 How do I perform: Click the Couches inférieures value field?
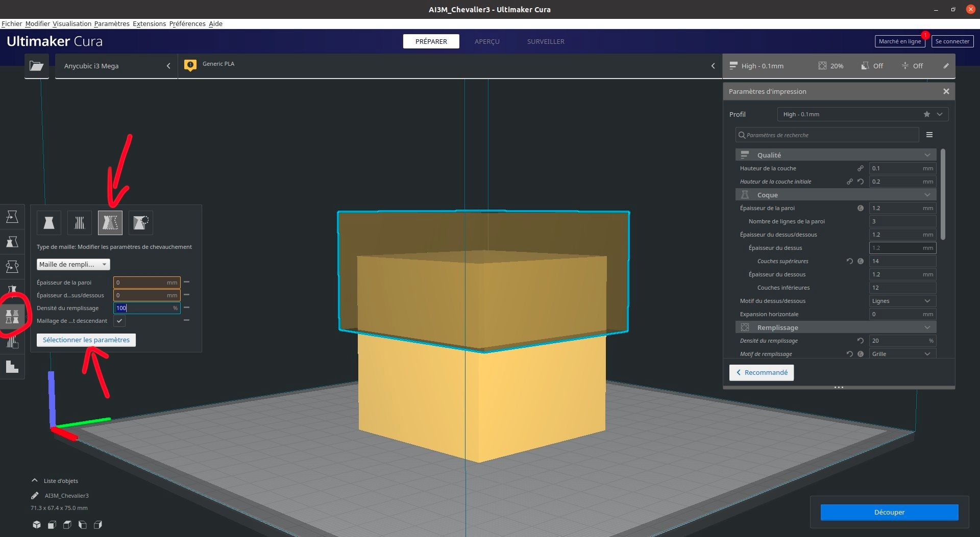tap(902, 288)
